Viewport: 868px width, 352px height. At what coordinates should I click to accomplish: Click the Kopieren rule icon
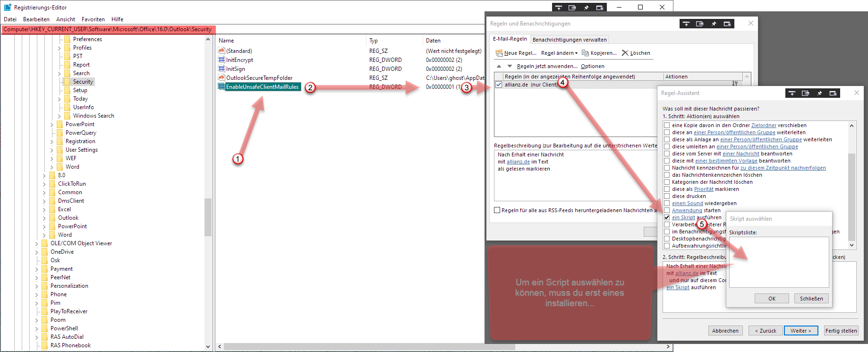[x=586, y=53]
